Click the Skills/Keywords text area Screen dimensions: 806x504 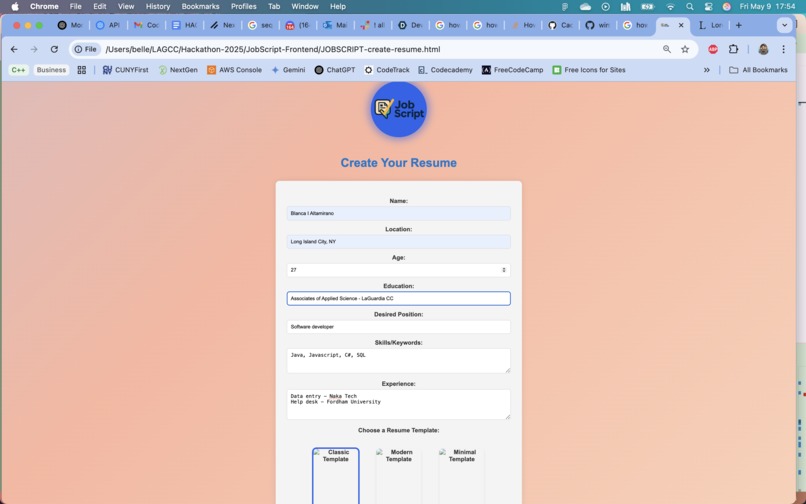(x=398, y=361)
